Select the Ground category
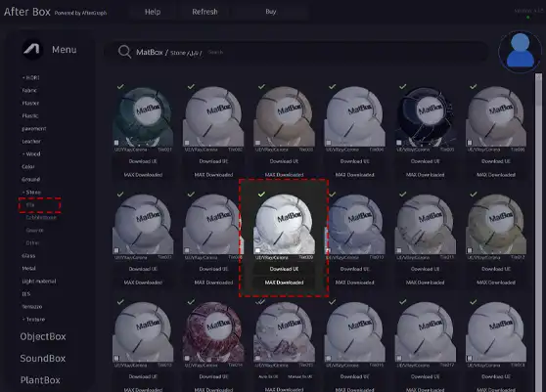The image size is (546, 392). pyautogui.click(x=31, y=179)
